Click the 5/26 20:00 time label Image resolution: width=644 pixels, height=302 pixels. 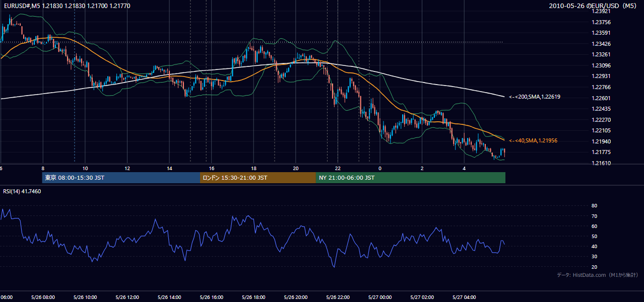pyautogui.click(x=296, y=297)
